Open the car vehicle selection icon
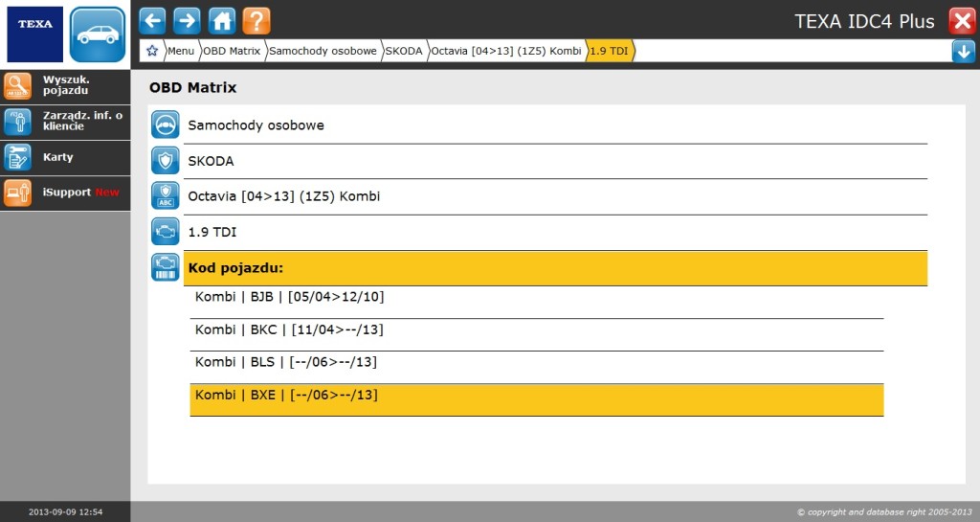Screen dimensions: 980x522 [98, 34]
